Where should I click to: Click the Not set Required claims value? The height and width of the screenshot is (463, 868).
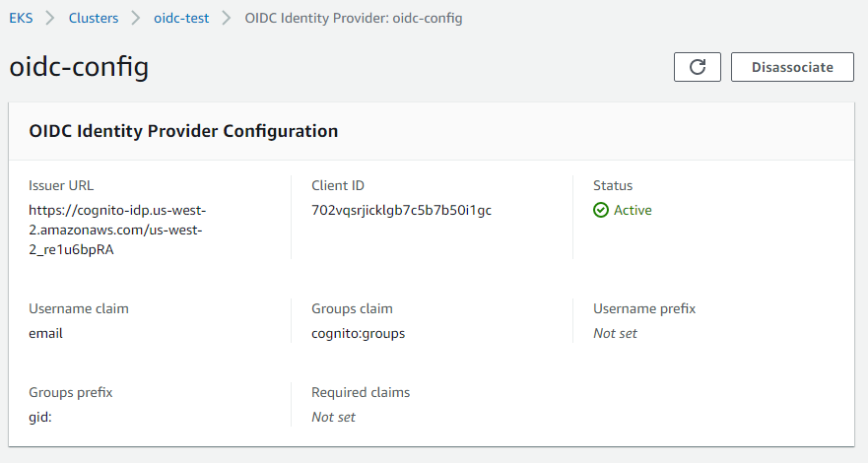coord(333,417)
